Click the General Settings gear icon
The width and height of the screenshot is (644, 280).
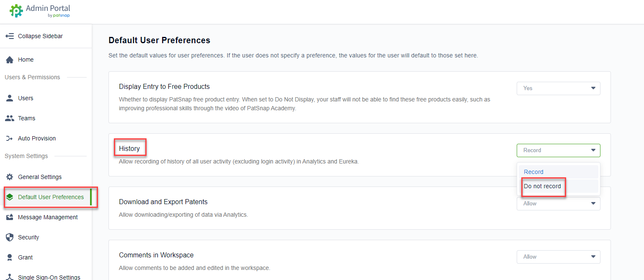pyautogui.click(x=10, y=177)
